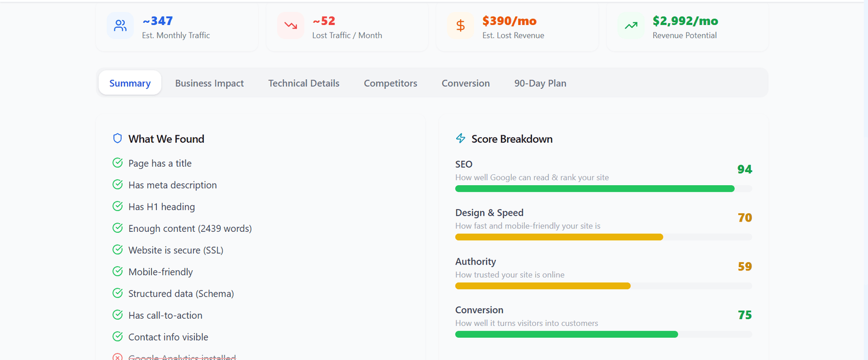Switch to the Business Impact tab
Image resolution: width=868 pixels, height=360 pixels.
pyautogui.click(x=209, y=83)
